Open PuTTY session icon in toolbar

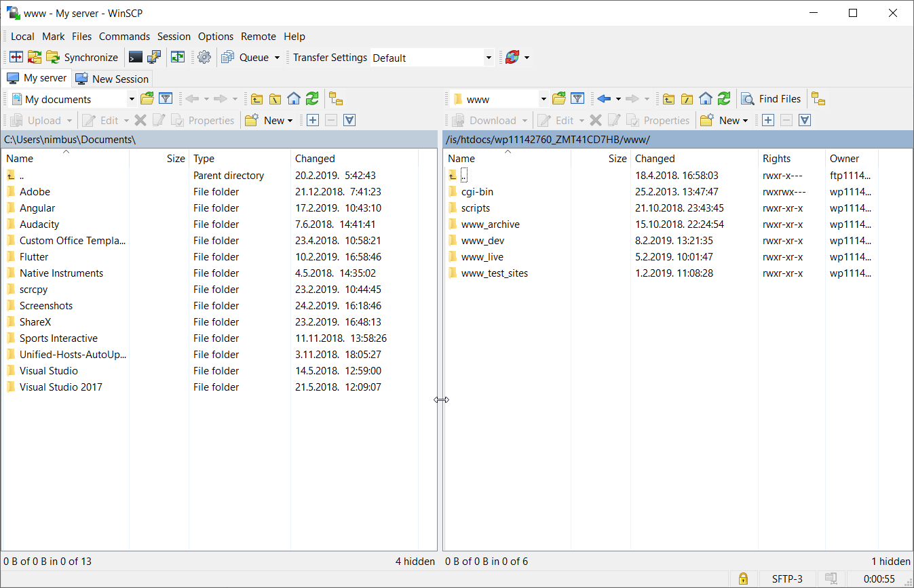click(155, 58)
